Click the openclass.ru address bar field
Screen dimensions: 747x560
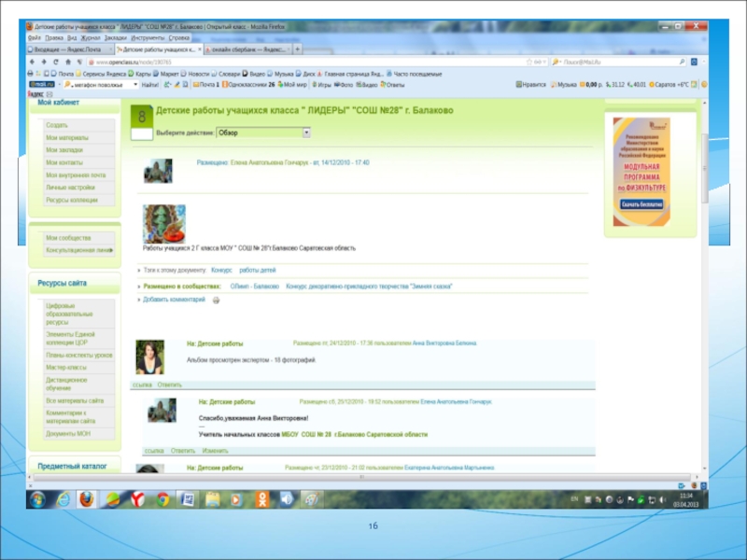point(280,61)
